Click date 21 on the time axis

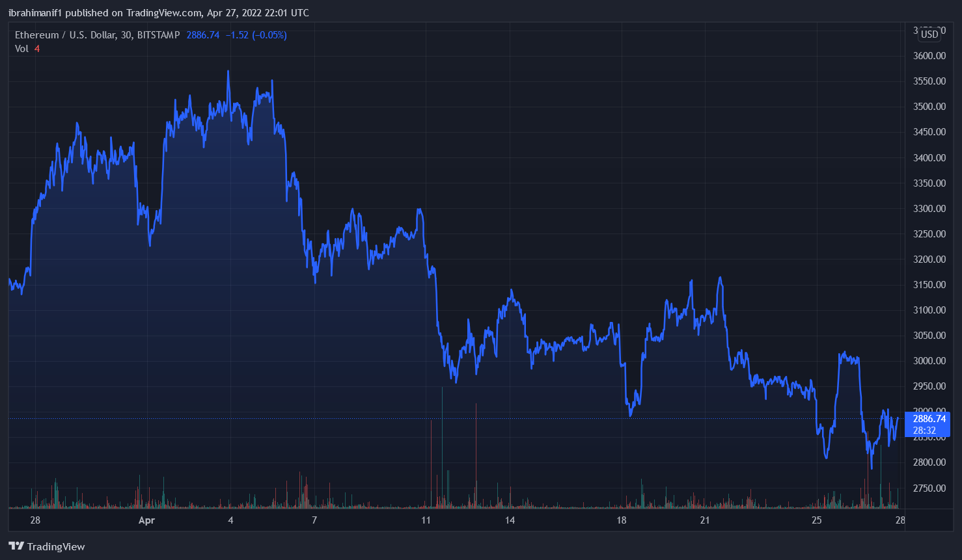tap(705, 520)
